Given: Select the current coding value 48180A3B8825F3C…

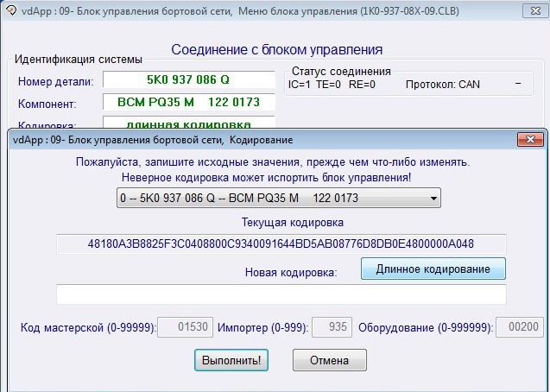Looking at the screenshot, I should tap(281, 243).
